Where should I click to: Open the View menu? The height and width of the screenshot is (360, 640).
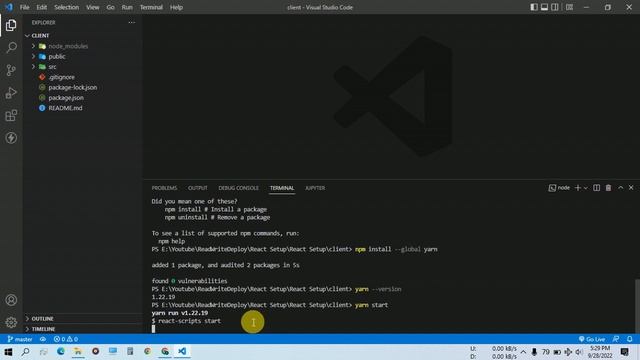click(93, 7)
